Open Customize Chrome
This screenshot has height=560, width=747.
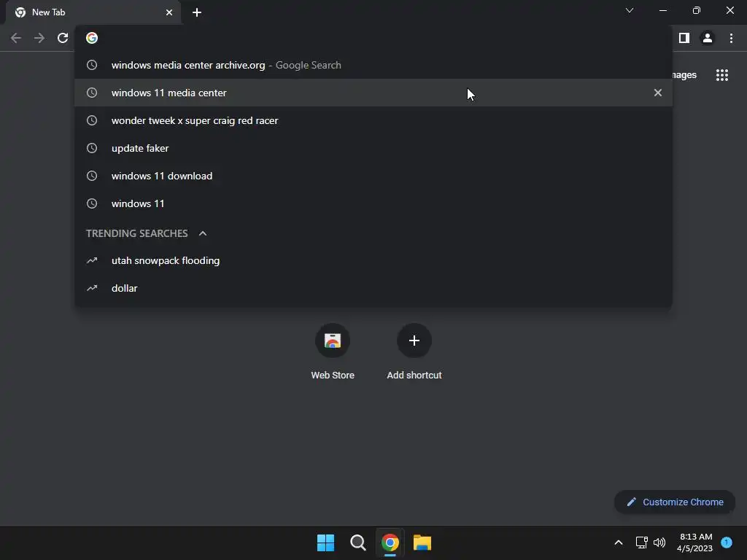[675, 502]
